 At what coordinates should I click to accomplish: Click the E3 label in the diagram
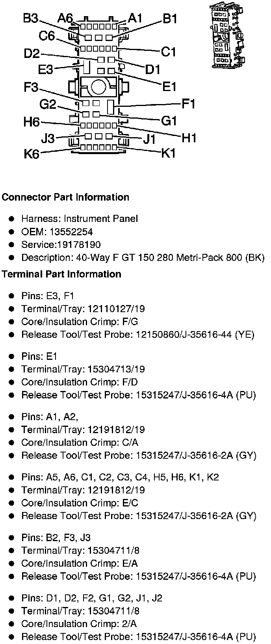[45, 70]
